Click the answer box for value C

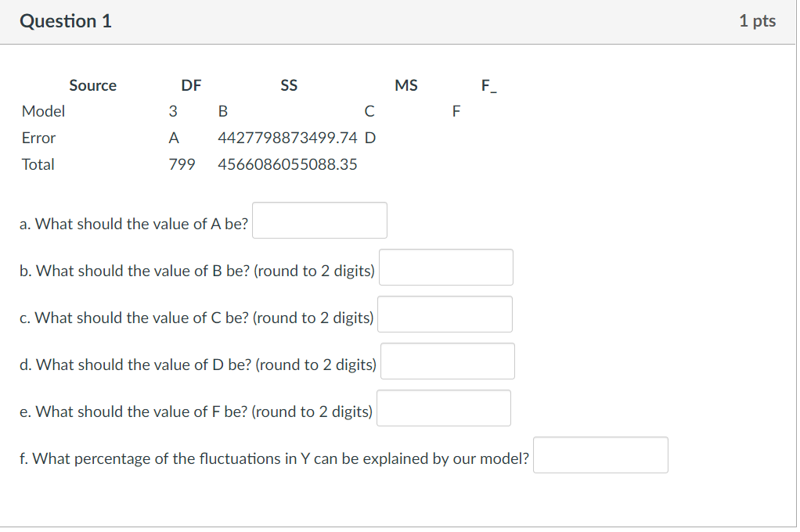(445, 314)
